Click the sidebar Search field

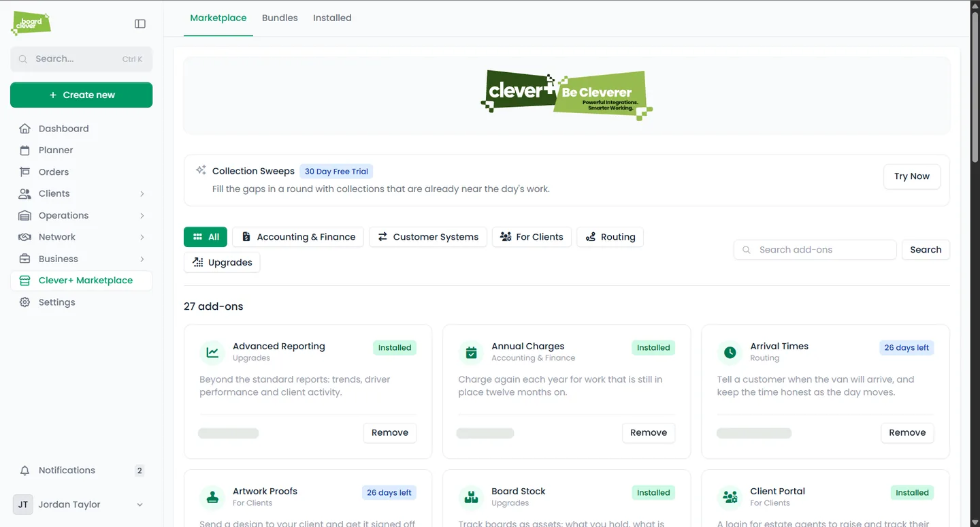(81, 59)
